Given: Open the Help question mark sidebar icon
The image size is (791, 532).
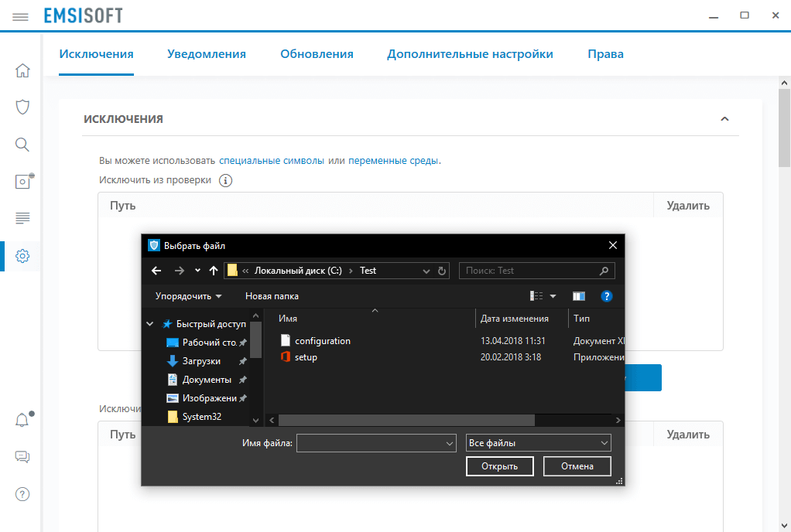Looking at the screenshot, I should [22, 494].
